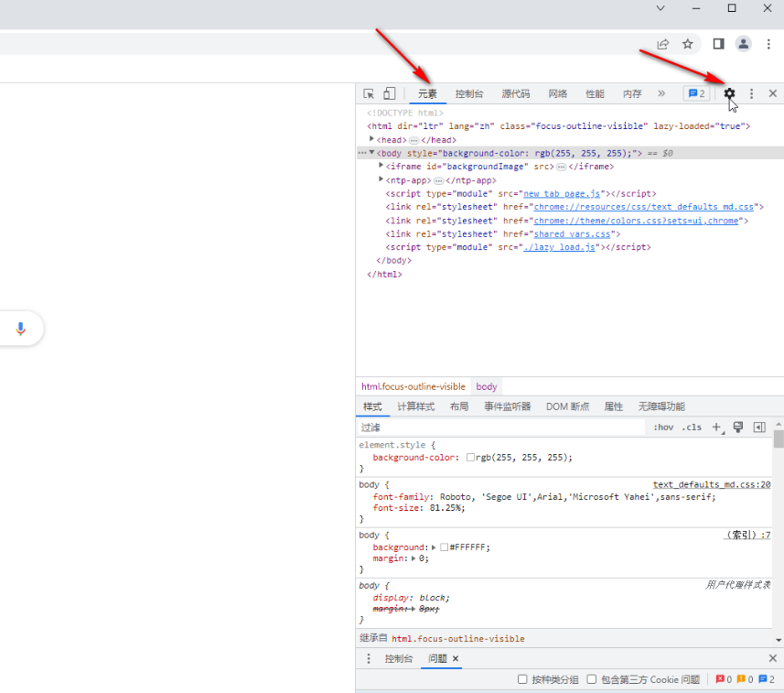Image resolution: width=784 pixels, height=693 pixels.
Task: Expand the head element node
Action: 371,139
